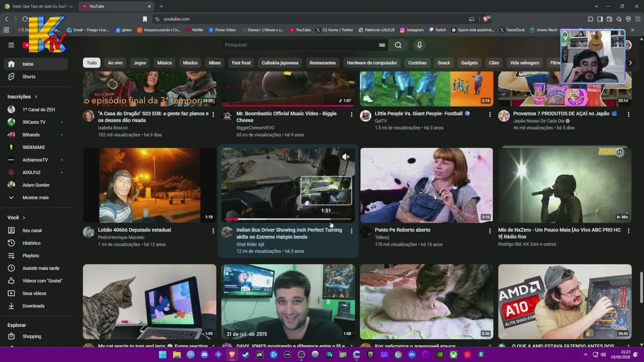644x362 pixels.
Task: Click the search magnifier button
Action: (x=398, y=45)
